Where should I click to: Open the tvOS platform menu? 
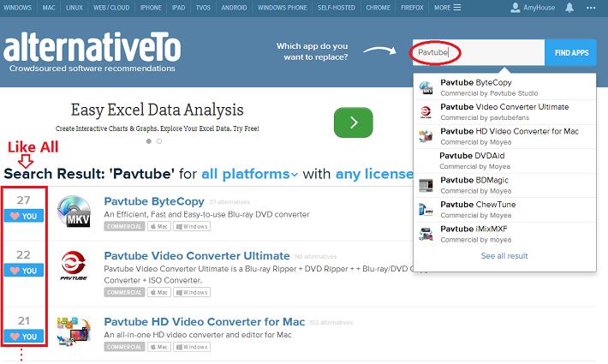(x=203, y=8)
